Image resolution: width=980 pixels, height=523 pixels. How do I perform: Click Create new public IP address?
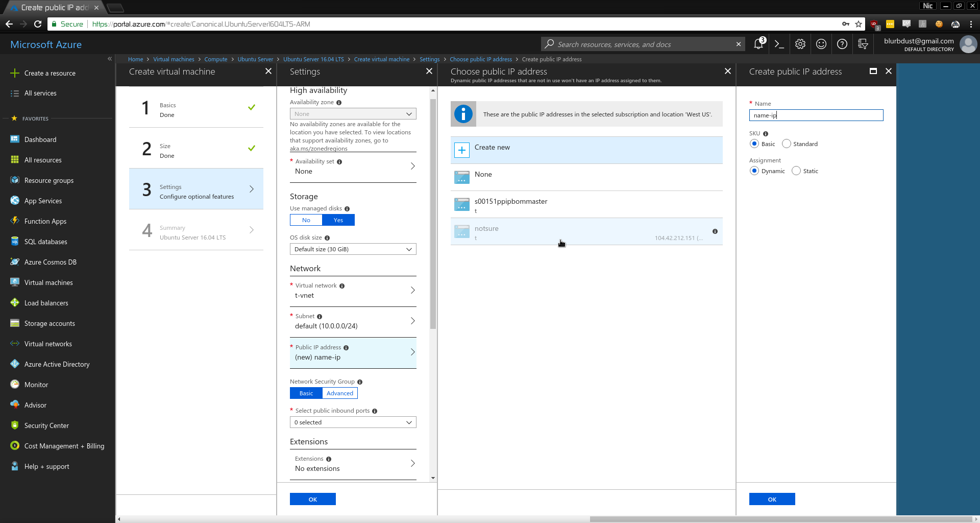pyautogui.click(x=586, y=150)
